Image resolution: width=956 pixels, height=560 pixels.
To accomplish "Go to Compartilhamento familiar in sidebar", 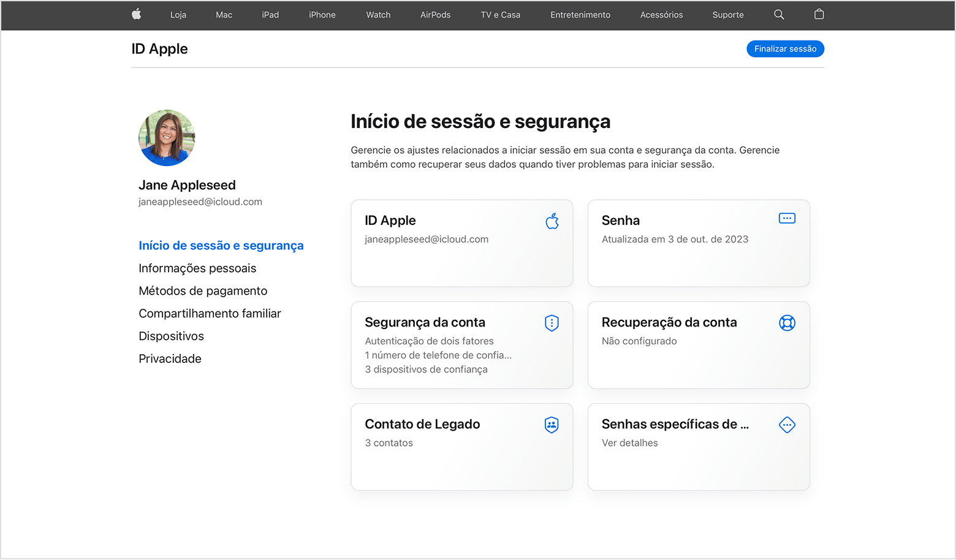I will [x=210, y=314].
